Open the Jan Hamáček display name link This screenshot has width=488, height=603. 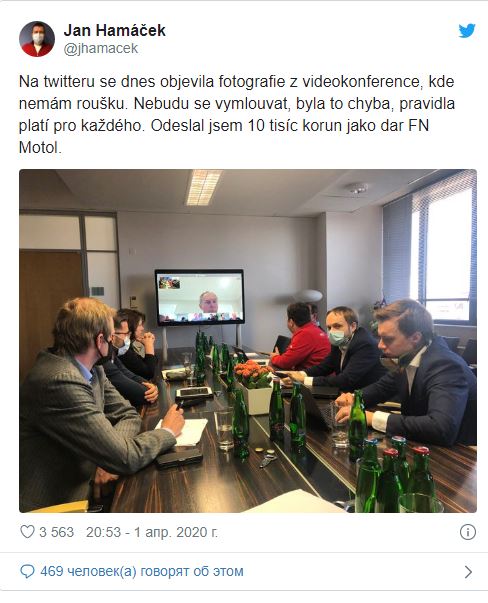(x=115, y=30)
